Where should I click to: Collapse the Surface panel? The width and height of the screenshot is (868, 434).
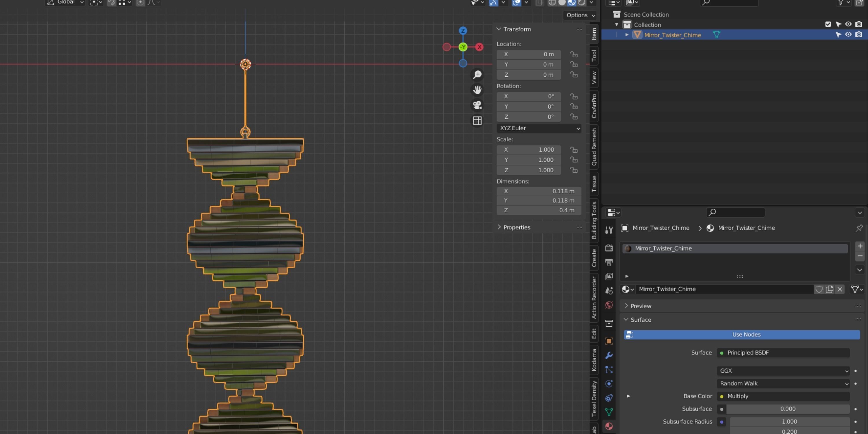(626, 319)
